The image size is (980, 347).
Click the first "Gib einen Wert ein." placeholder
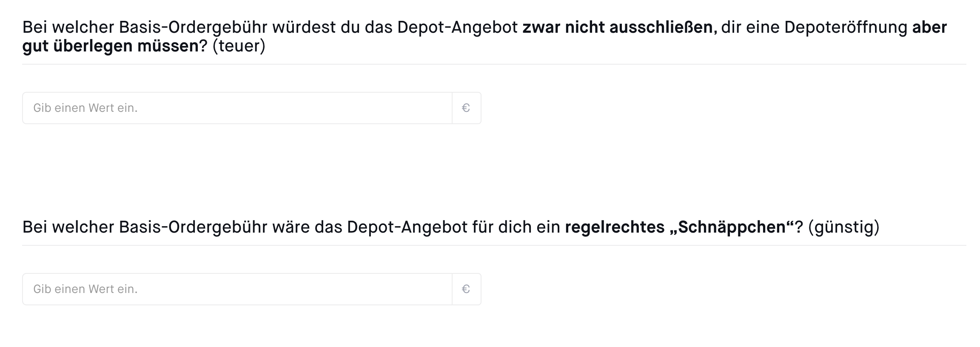[85, 108]
